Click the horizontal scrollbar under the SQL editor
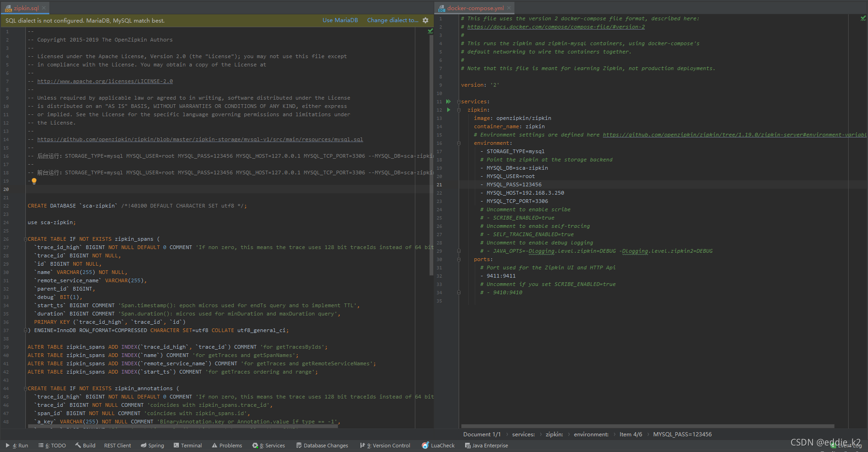Viewport: 868px width, 452px height. [x=183, y=427]
